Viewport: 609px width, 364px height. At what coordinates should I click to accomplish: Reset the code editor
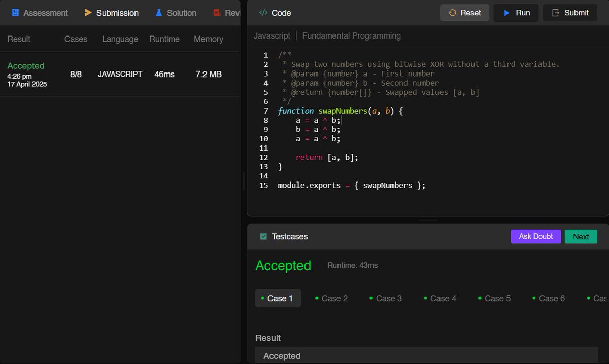tap(464, 13)
